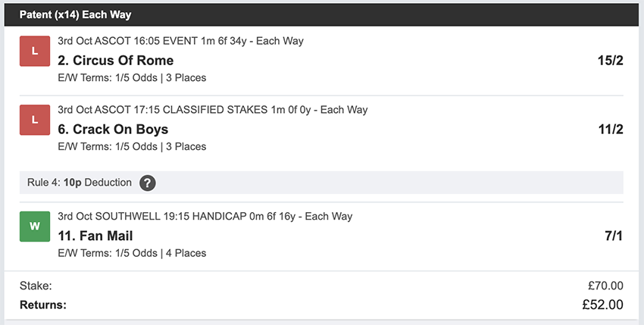Click the 11/2 odds for Crack On Boys
Screen dimensions: 644x325
click(x=610, y=129)
